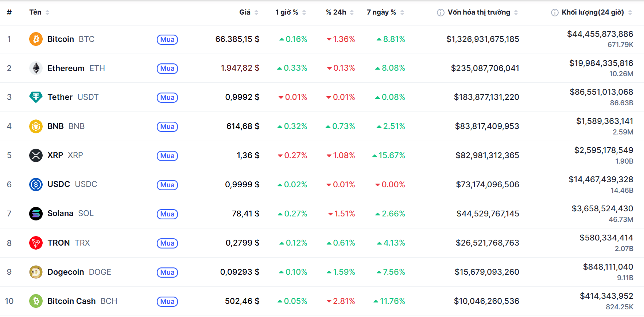This screenshot has height=317, width=644.
Task: Click Mua button for USDC
Action: point(167,185)
